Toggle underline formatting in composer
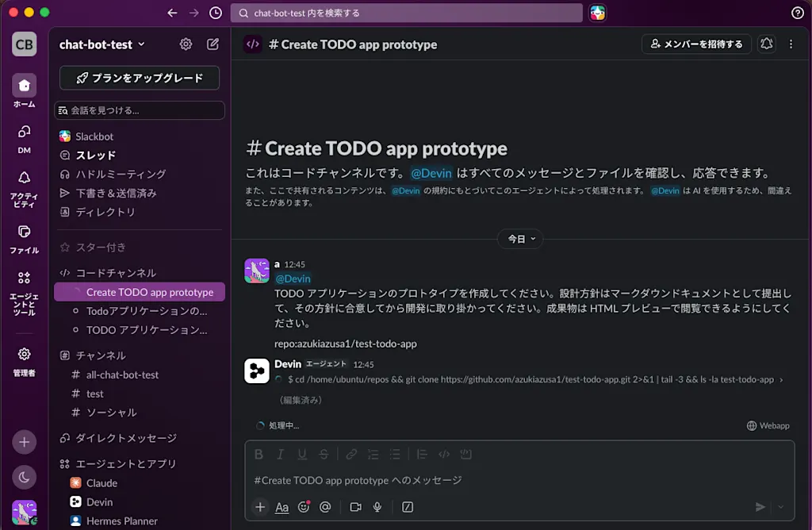Screen dimensions: 812x530 (x=302, y=455)
